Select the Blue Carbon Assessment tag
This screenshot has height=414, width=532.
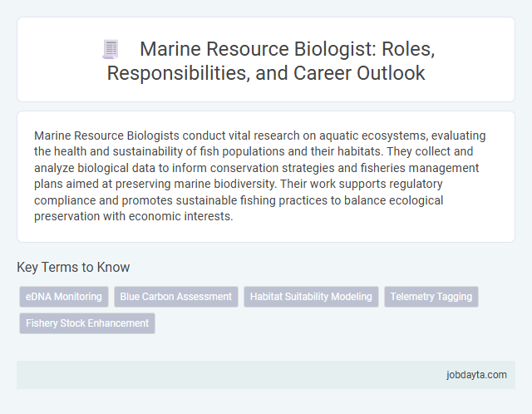(x=176, y=297)
